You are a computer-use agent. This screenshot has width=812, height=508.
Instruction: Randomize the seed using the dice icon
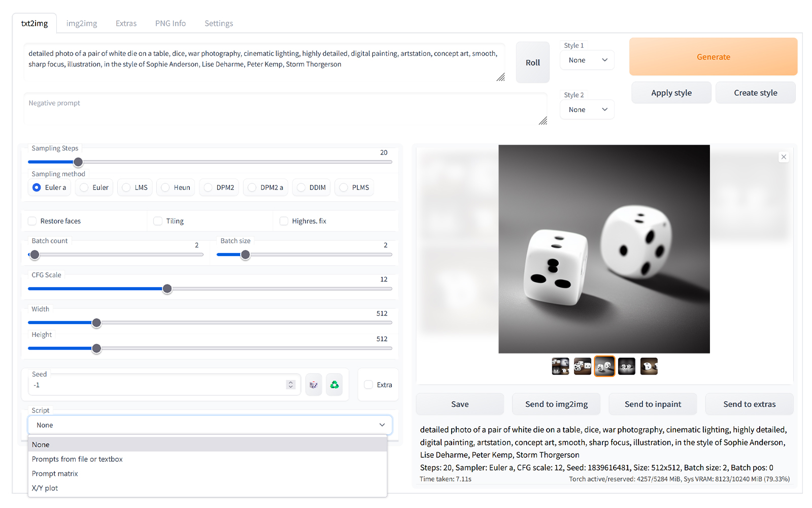[314, 385]
